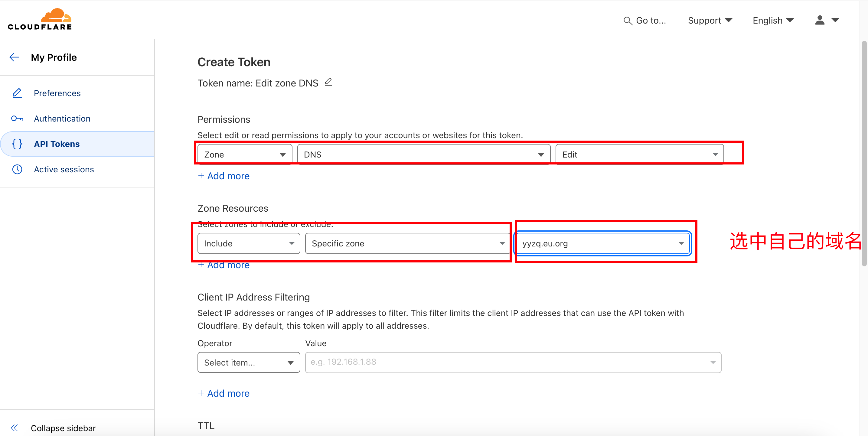Click the Preferences pencil icon in sidebar
Viewport: 868px width, 436px height.
(x=17, y=93)
